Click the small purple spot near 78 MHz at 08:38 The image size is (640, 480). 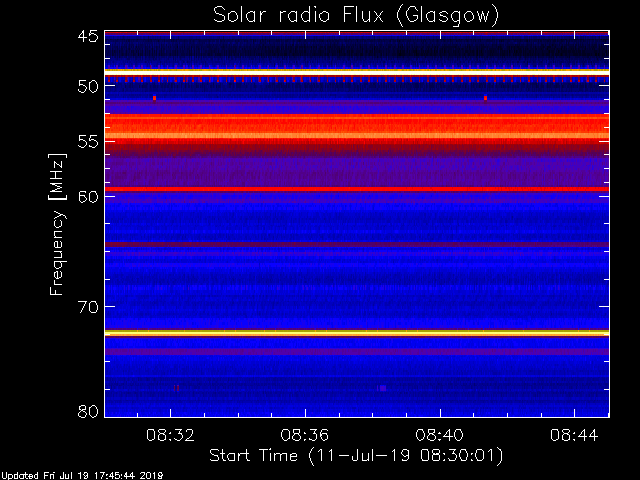pos(382,388)
